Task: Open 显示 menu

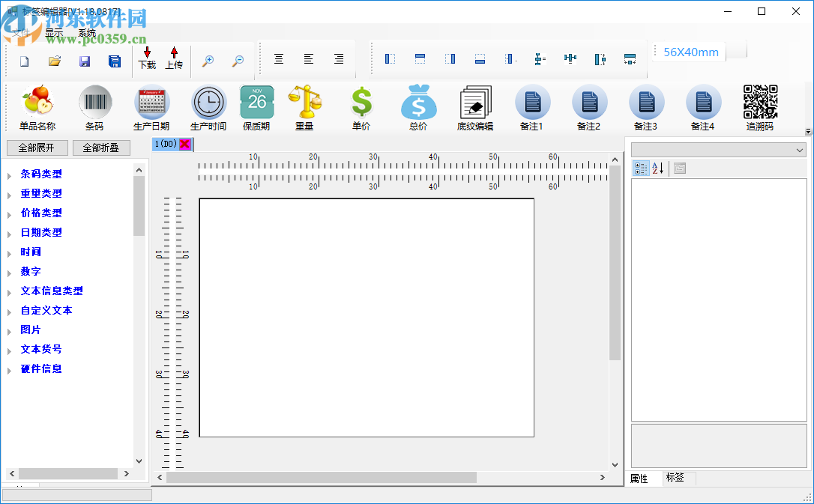Action: point(54,33)
